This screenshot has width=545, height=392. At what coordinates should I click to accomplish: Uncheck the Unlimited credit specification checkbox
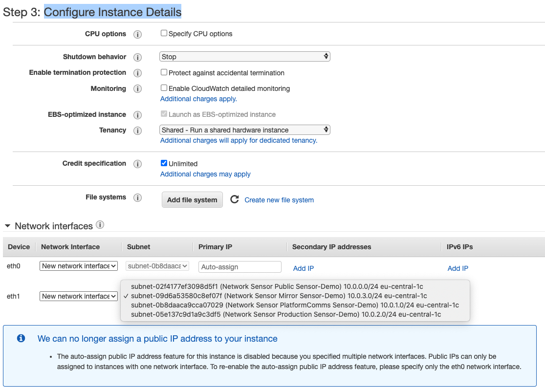pos(164,163)
